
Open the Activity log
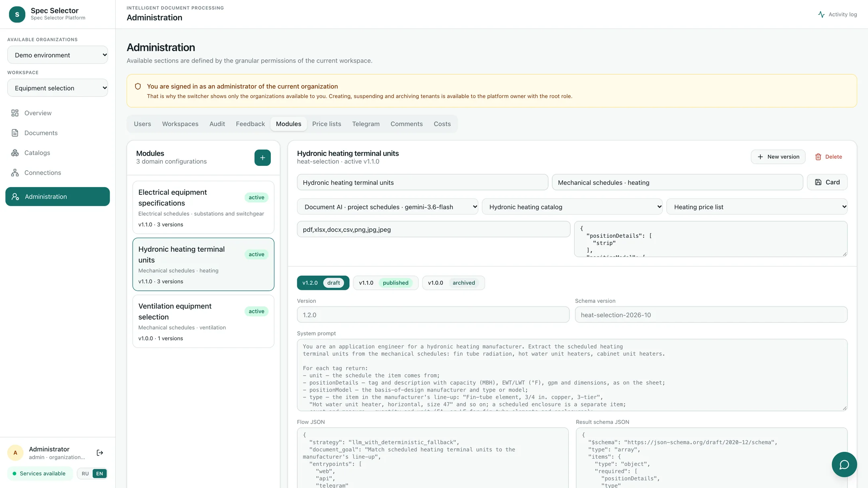click(x=837, y=14)
